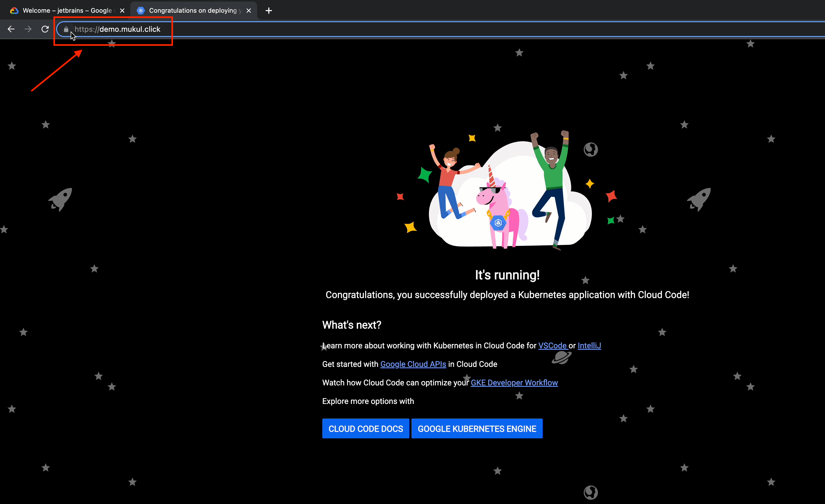Follow the Google Cloud APIs link
Image resolution: width=825 pixels, height=504 pixels.
tap(413, 364)
